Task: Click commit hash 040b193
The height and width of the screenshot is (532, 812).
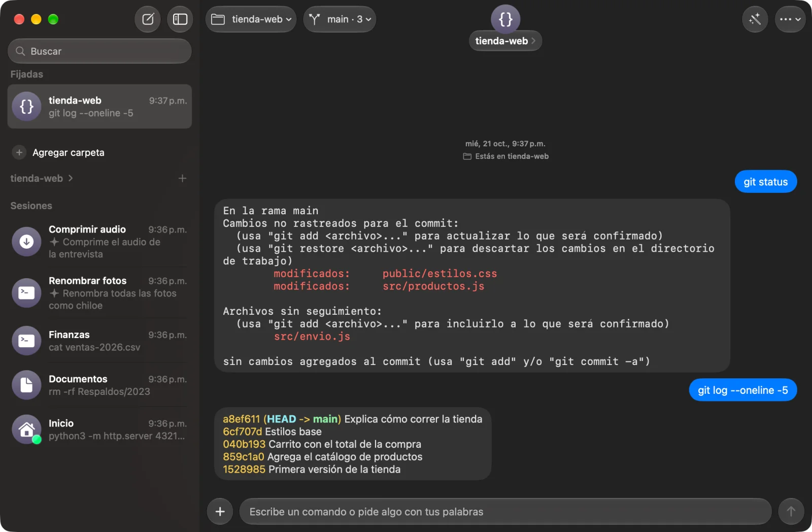Action: coord(244,444)
